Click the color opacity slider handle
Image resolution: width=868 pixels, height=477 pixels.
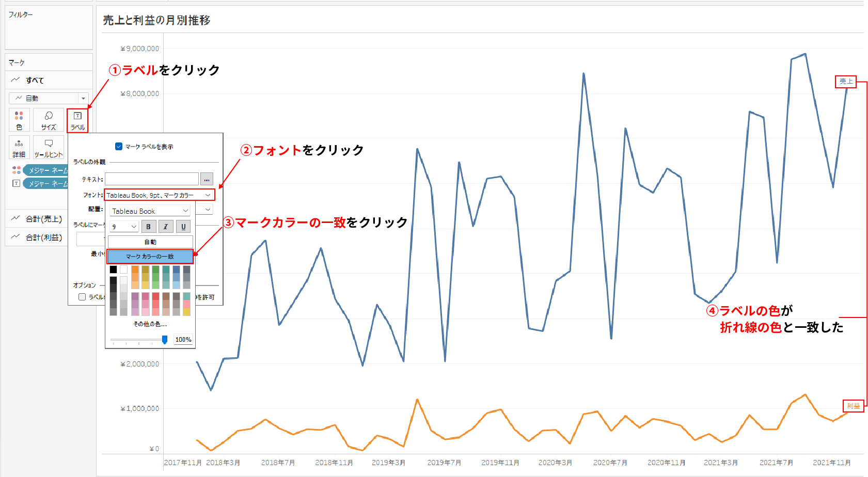[x=165, y=340]
